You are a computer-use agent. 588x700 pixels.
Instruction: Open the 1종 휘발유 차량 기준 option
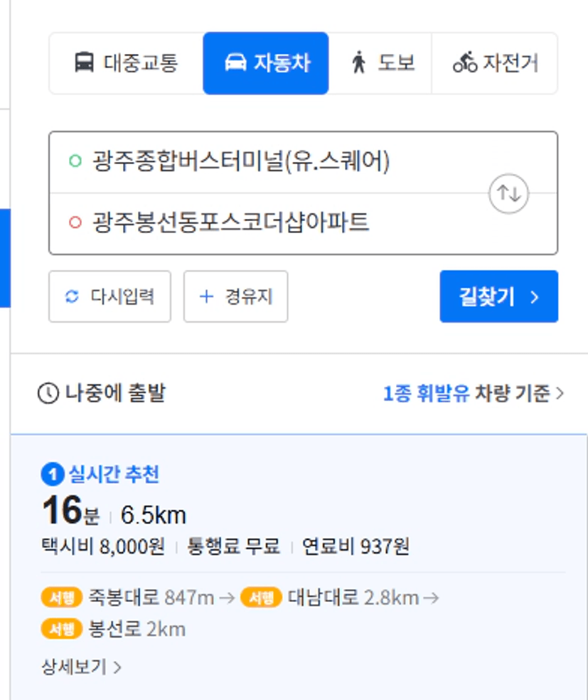tap(474, 393)
